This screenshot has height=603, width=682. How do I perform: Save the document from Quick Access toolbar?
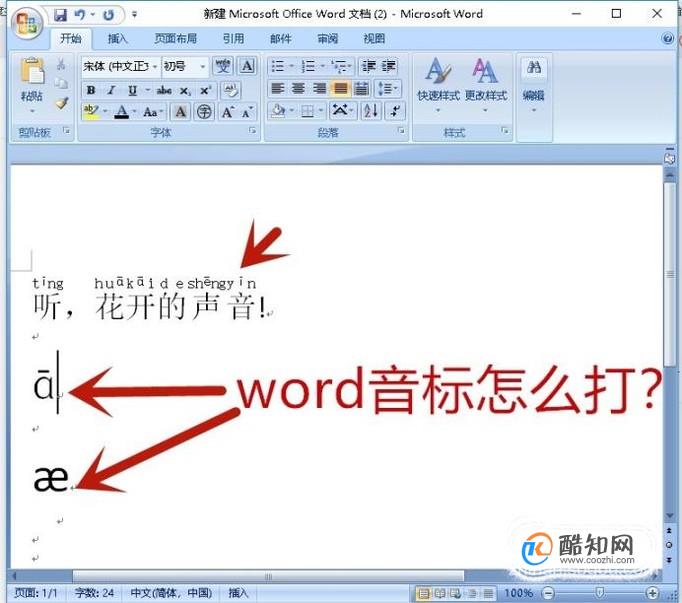tap(60, 15)
